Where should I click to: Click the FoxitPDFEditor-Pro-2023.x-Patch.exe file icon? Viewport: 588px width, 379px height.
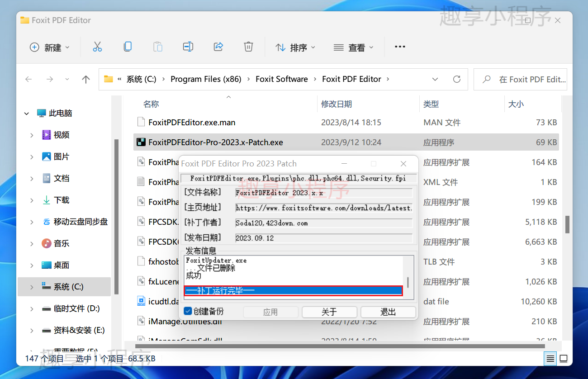(141, 142)
